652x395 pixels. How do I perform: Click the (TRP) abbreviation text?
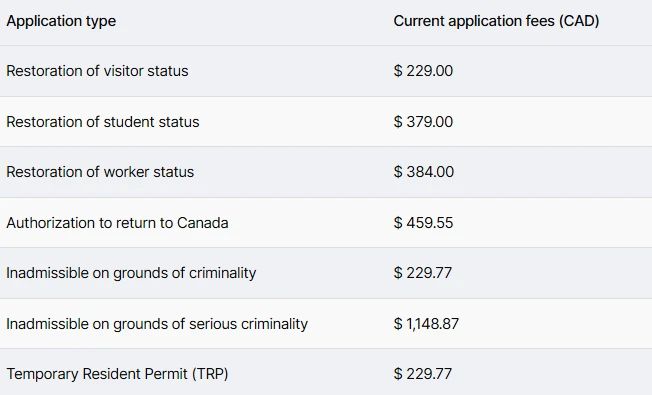coord(210,374)
